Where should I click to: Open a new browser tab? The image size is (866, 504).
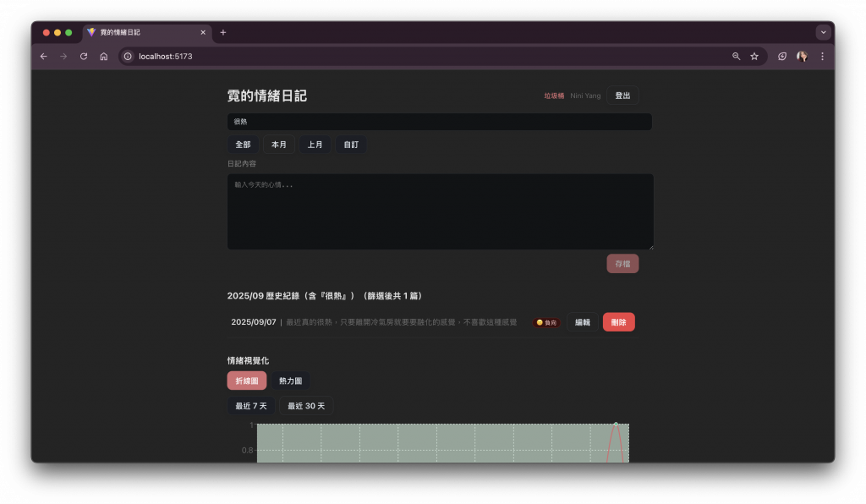click(x=223, y=33)
